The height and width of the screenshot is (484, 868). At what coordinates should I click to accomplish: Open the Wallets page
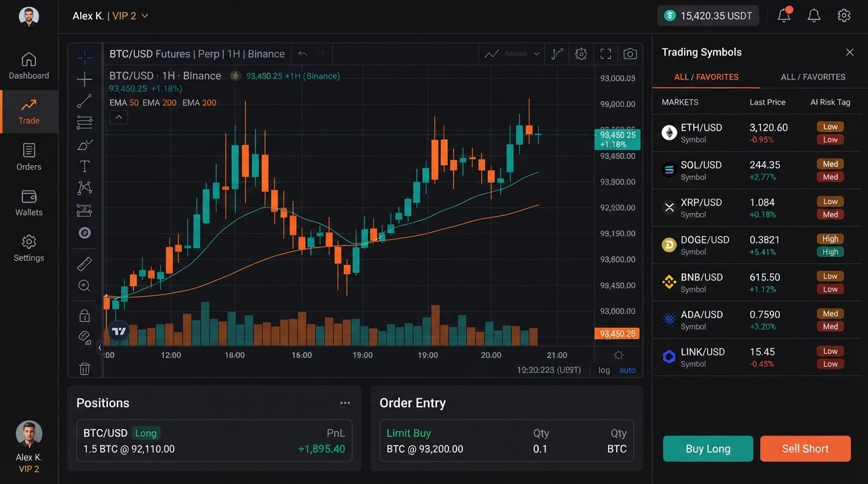pos(29,203)
